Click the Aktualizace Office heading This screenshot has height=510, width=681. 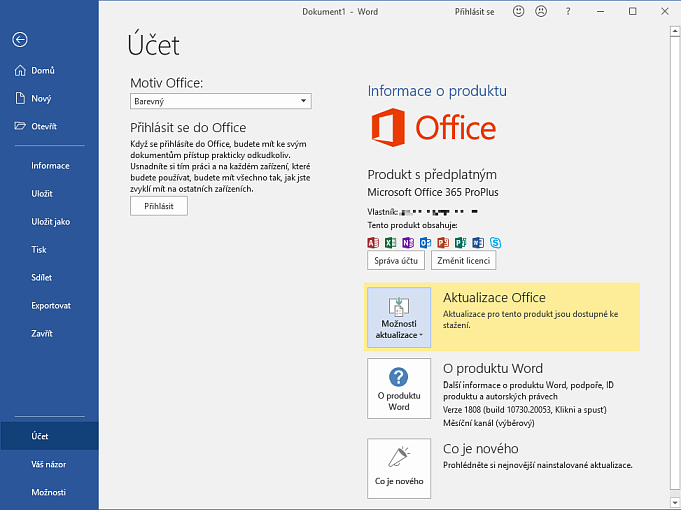tap(494, 297)
